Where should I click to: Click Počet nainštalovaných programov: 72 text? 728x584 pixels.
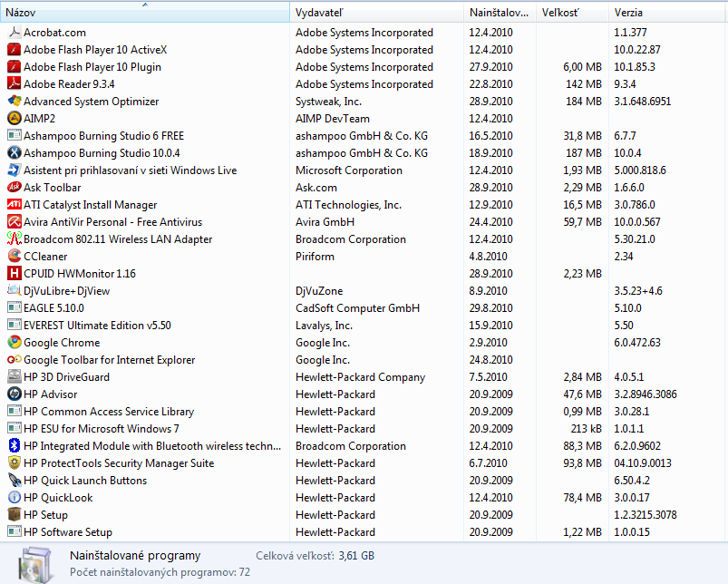pyautogui.click(x=160, y=572)
